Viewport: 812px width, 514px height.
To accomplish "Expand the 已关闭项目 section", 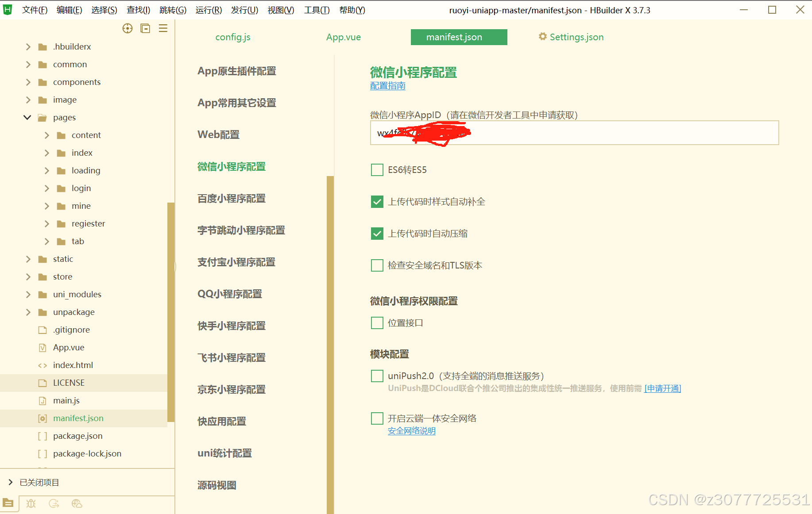I will click(x=11, y=482).
